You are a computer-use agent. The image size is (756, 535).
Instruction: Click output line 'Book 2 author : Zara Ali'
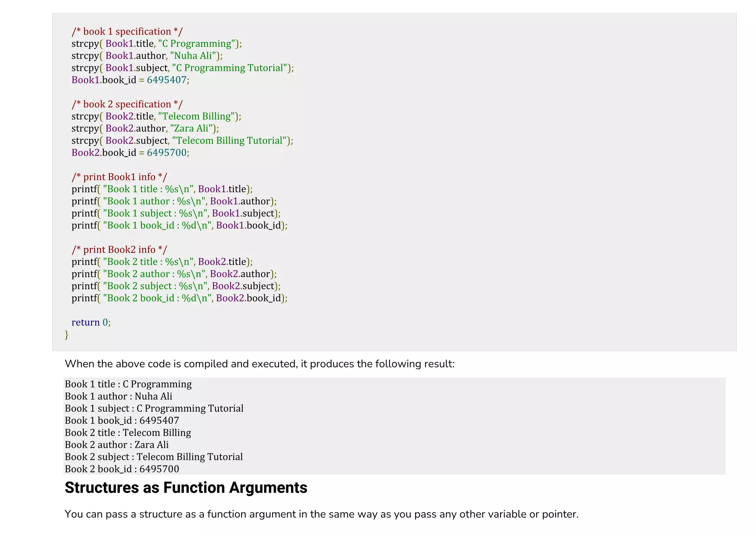point(117,445)
